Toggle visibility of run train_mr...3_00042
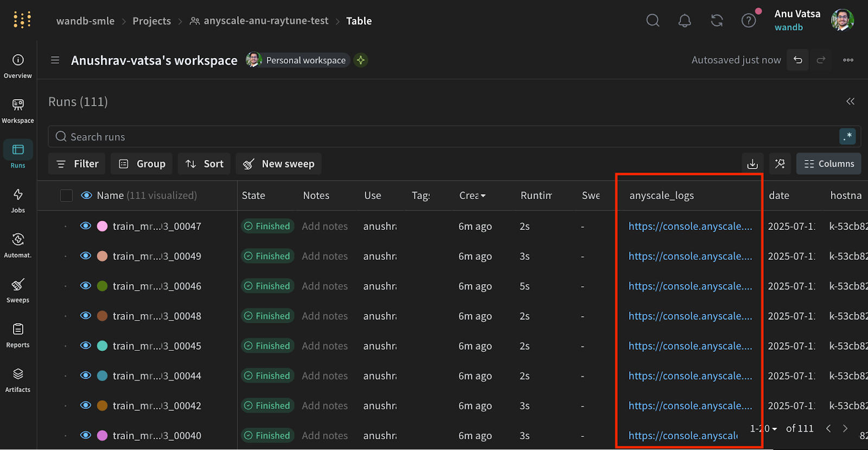The image size is (868, 450). [86, 405]
